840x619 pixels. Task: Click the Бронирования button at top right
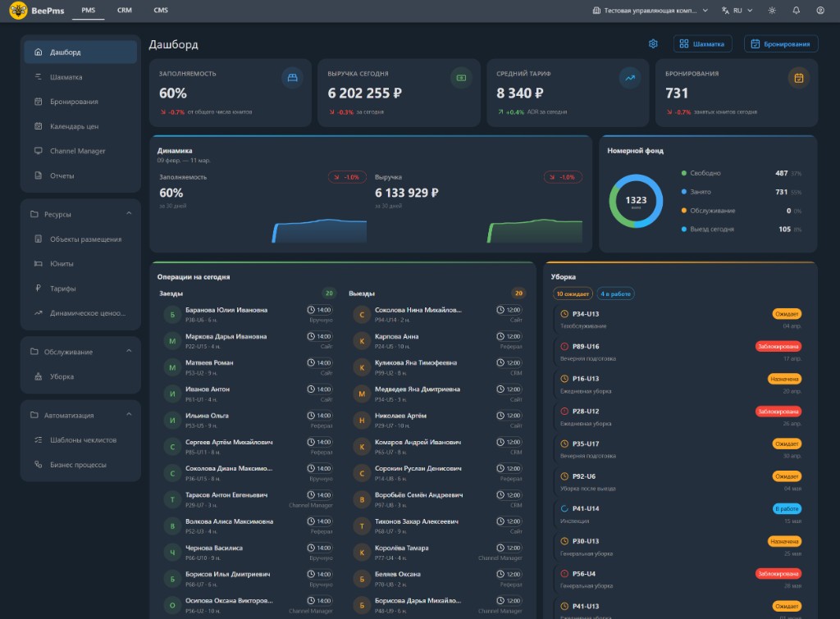(780, 44)
